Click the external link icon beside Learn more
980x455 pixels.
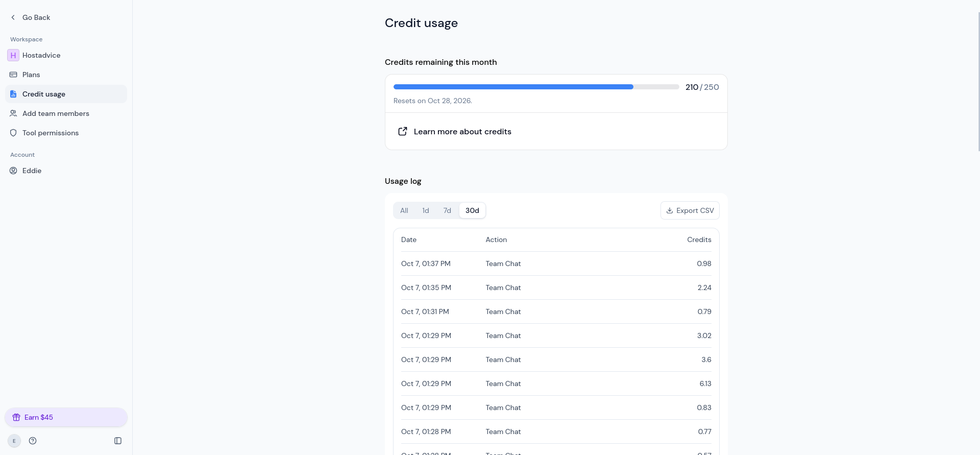point(403,131)
